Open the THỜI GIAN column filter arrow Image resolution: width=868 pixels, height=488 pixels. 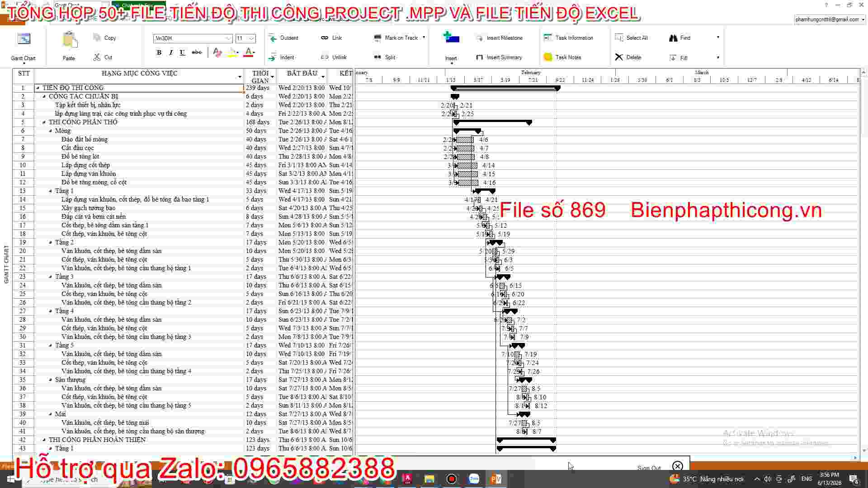coord(272,77)
